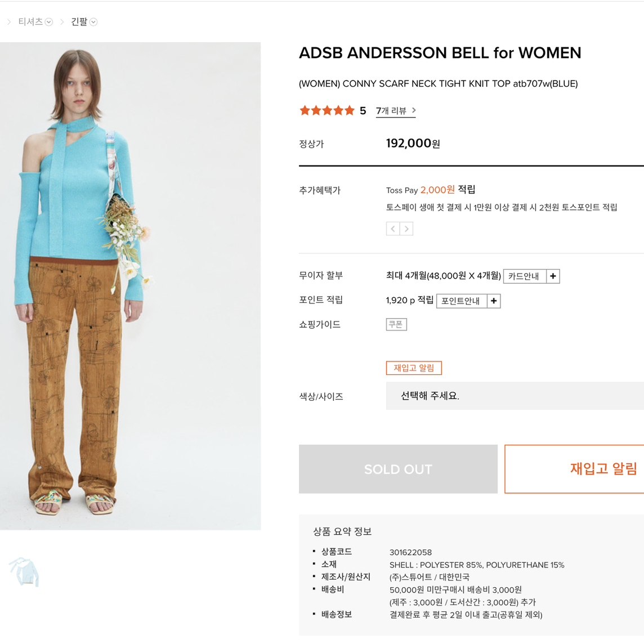Click the large 재입고 알림 restock alert button
Viewport: 644px width, 644px height.
tap(574, 469)
